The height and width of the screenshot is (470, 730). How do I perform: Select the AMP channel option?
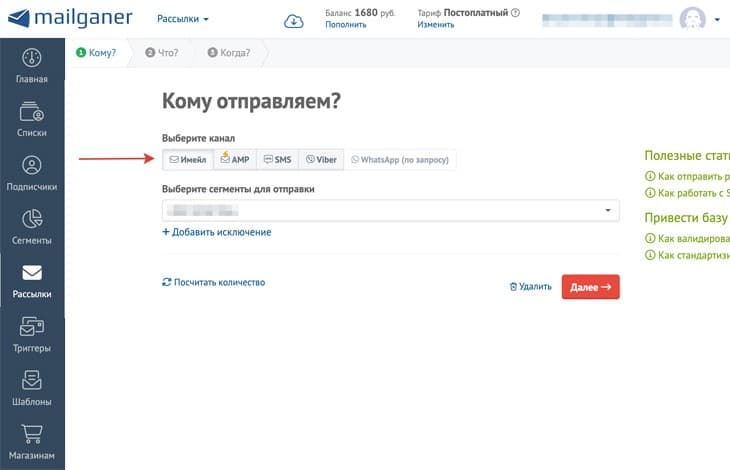235,160
